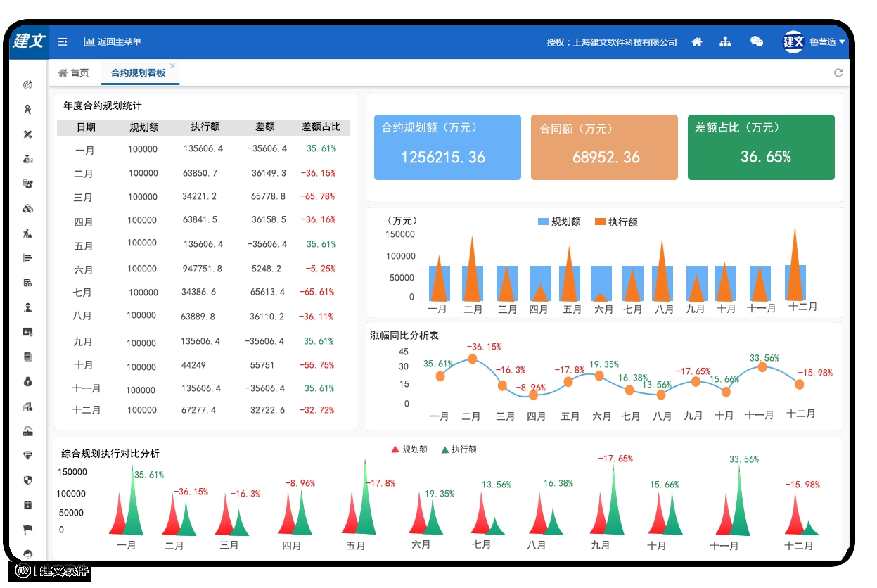
Task: Switch to the 首页 tab
Action: coord(74,73)
